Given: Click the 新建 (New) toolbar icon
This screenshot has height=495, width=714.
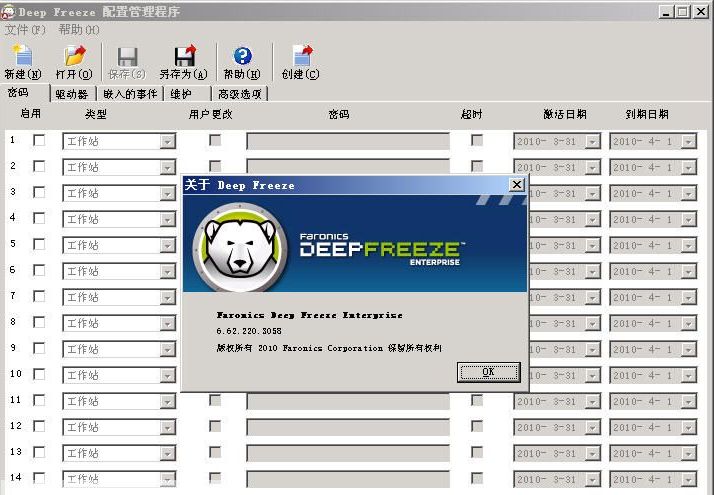Looking at the screenshot, I should tap(21, 56).
